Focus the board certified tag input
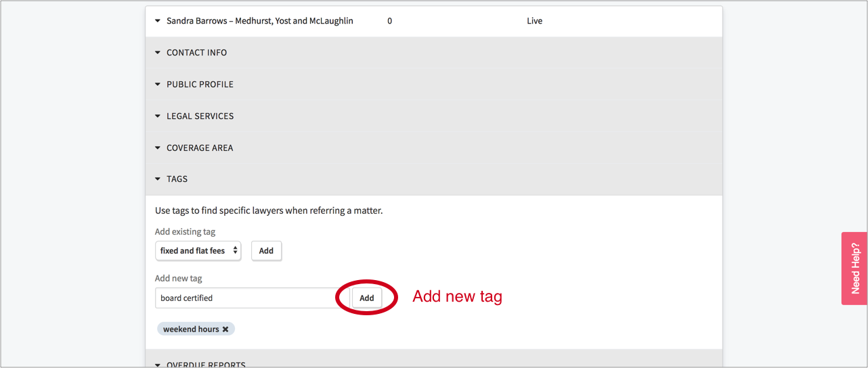This screenshot has height=368, width=868. (x=247, y=298)
